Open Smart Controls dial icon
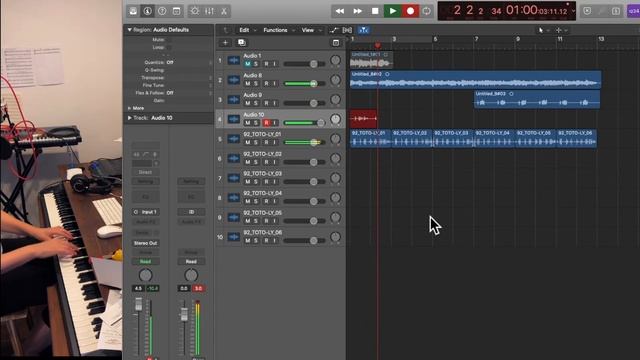Viewport: 640px width, 360px height. coord(195,11)
